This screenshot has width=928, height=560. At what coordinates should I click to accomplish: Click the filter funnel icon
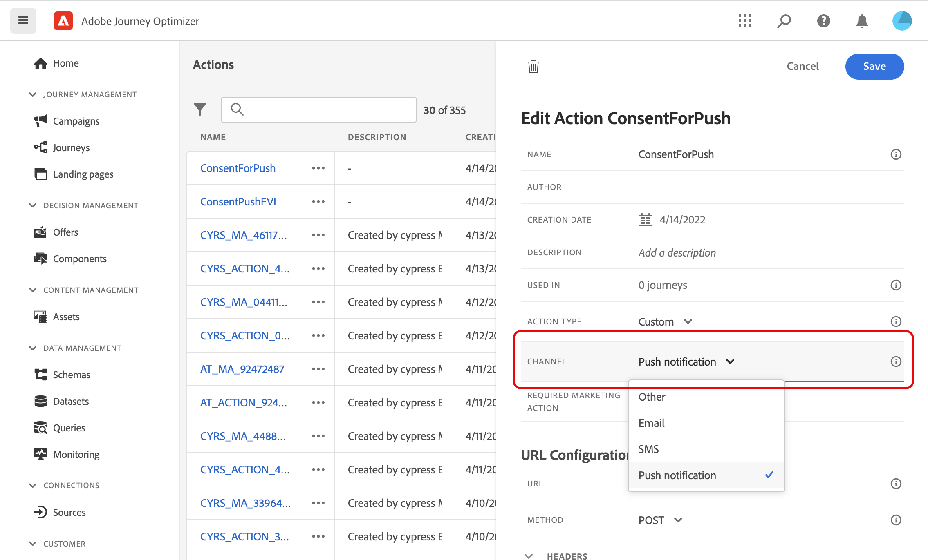[x=200, y=109]
